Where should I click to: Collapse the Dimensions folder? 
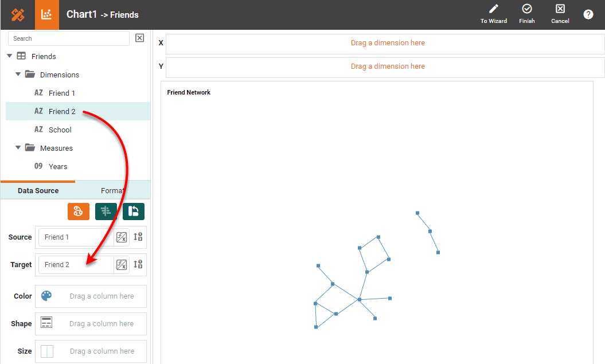coord(18,75)
